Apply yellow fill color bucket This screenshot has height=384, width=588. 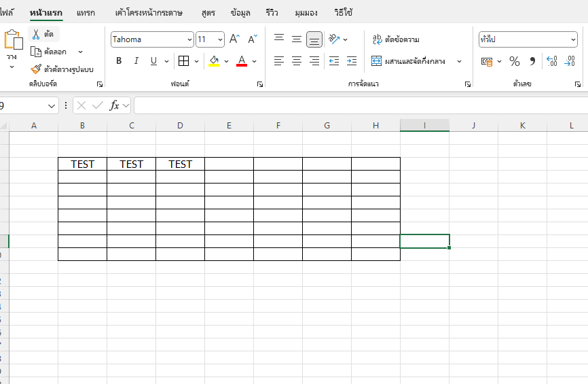[x=214, y=60]
